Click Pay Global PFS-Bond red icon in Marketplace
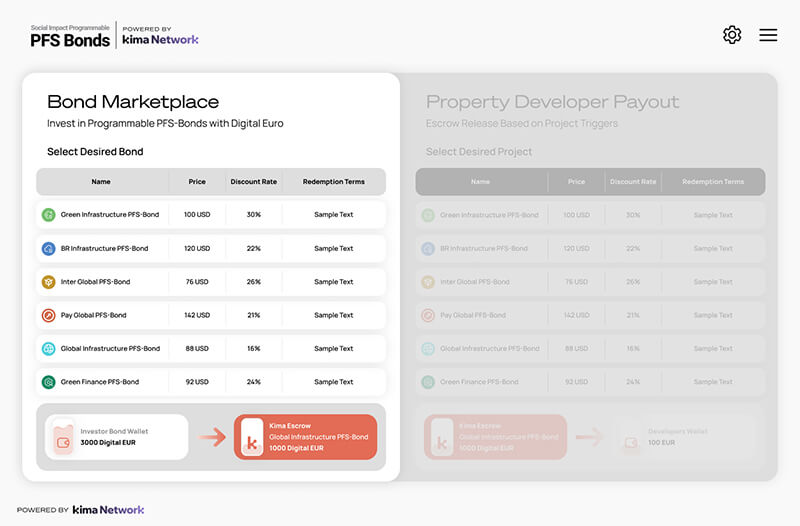Viewport: 800px width, 526px height. coord(48,315)
